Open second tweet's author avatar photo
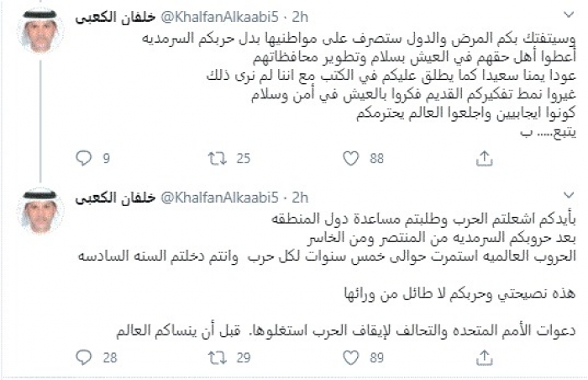The height and width of the screenshot is (380, 588). [39, 211]
